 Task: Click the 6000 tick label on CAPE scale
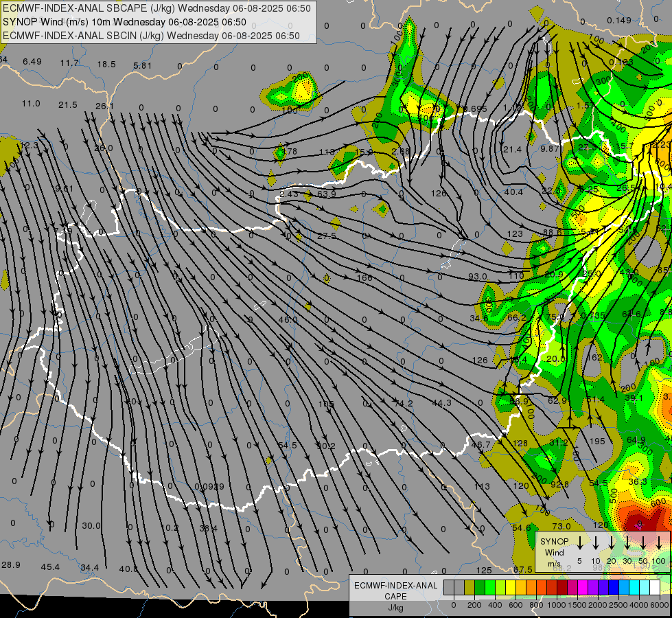(x=660, y=605)
